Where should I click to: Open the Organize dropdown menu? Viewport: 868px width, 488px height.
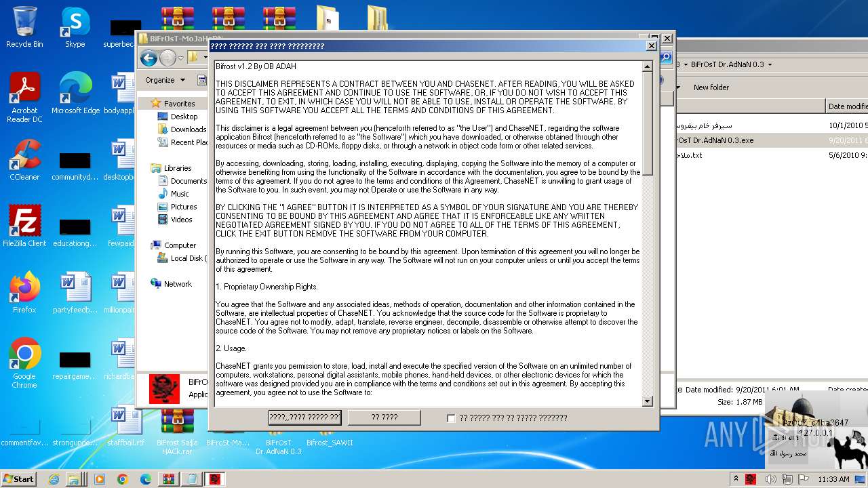click(165, 80)
